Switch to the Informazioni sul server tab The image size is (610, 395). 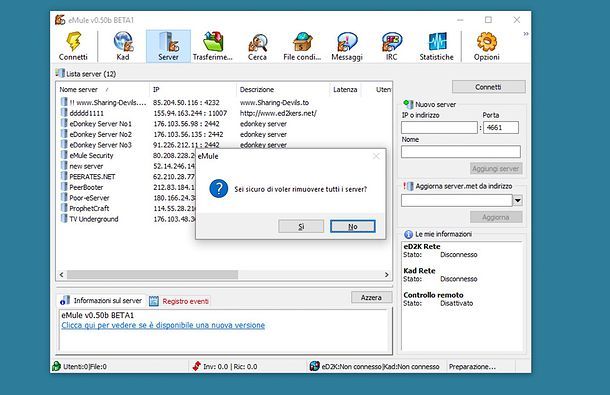coord(101,300)
